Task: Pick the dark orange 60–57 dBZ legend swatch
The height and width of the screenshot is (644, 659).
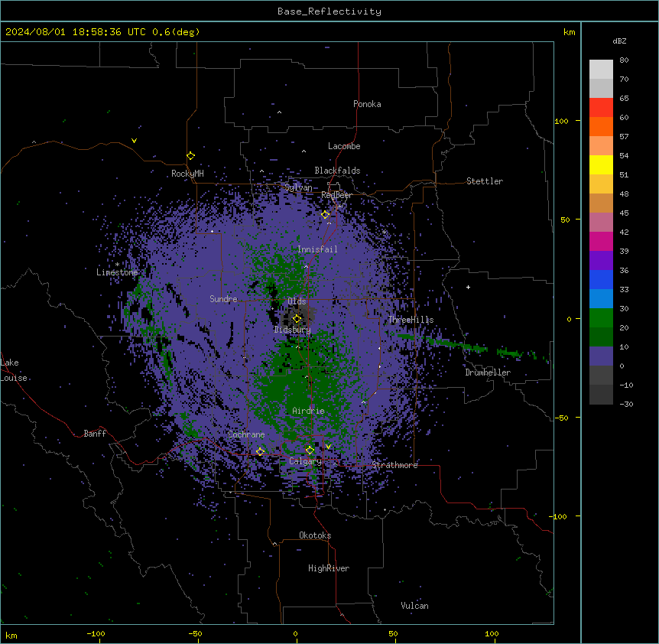Action: [601, 126]
